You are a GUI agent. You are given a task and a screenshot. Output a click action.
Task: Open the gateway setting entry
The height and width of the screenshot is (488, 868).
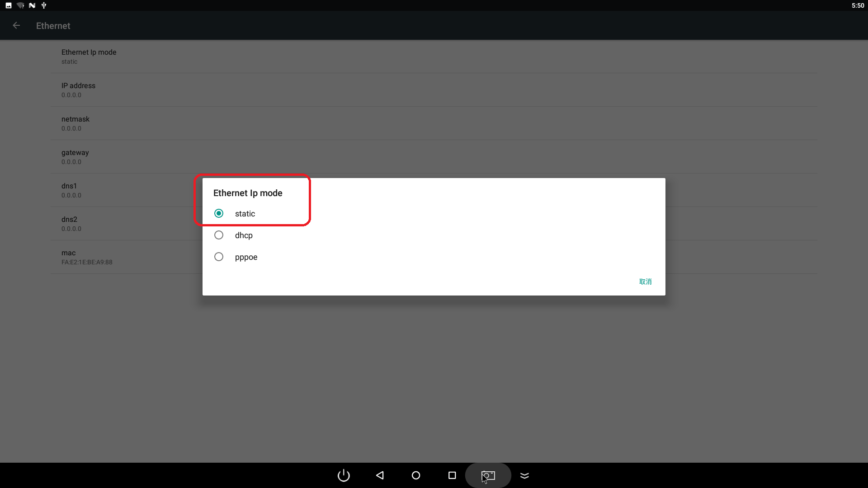pyautogui.click(x=75, y=157)
